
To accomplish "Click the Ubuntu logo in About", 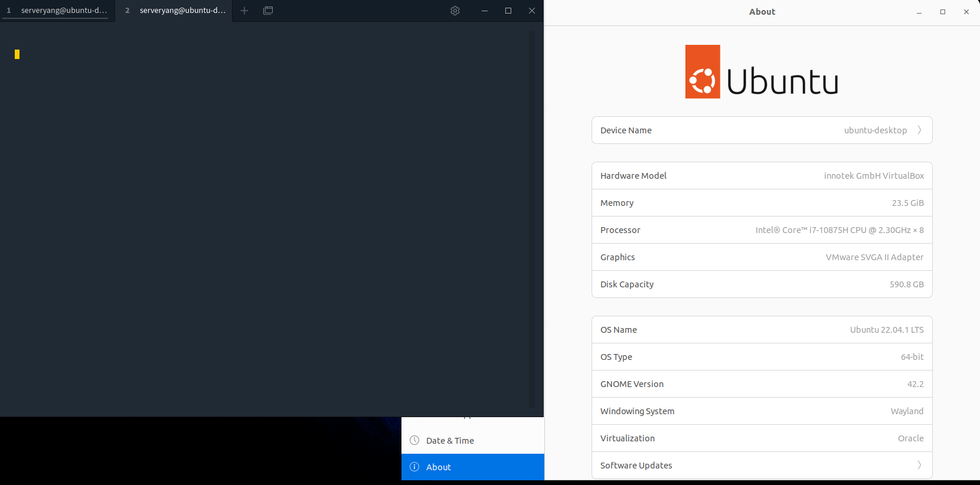I will coord(762,71).
